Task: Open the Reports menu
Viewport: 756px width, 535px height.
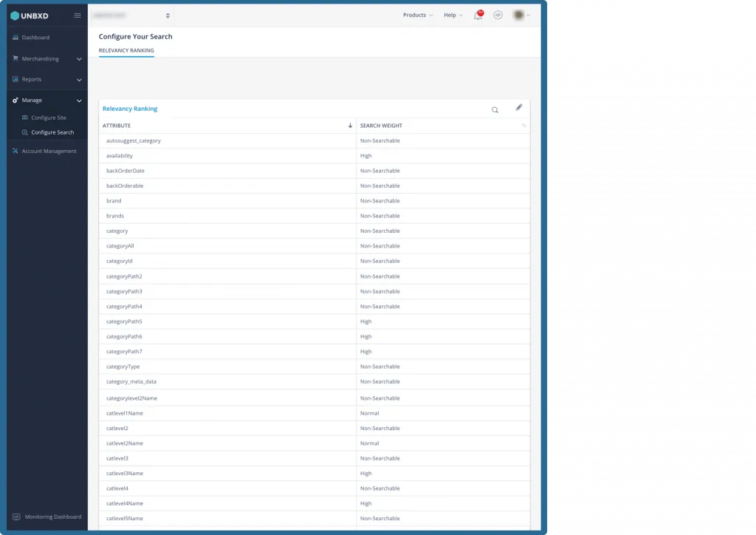Action: coord(31,79)
